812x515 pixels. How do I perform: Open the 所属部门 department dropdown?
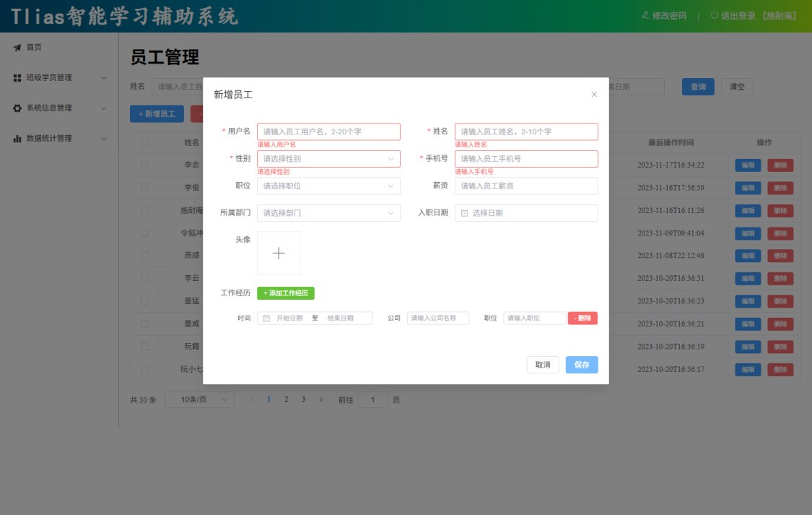tap(329, 213)
